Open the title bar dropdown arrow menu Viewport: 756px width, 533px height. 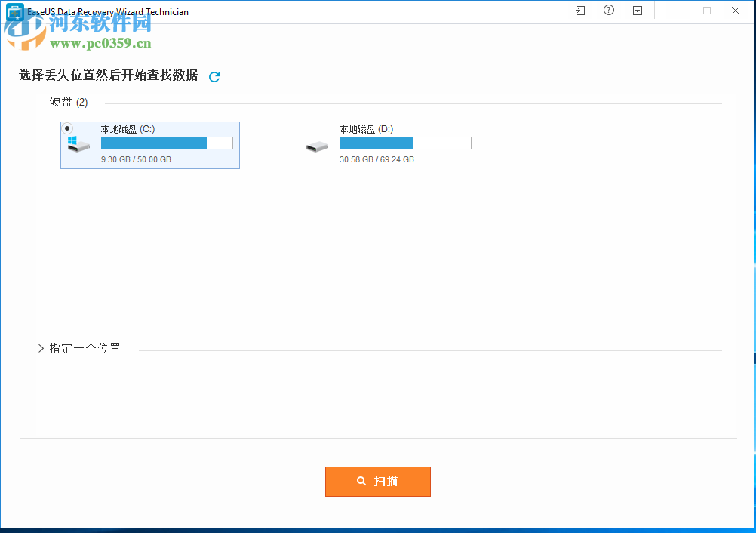click(637, 11)
